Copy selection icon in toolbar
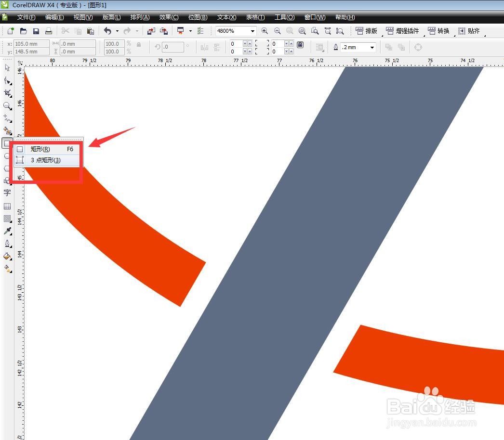Image resolution: width=504 pixels, height=440 pixels. pyautogui.click(x=78, y=31)
